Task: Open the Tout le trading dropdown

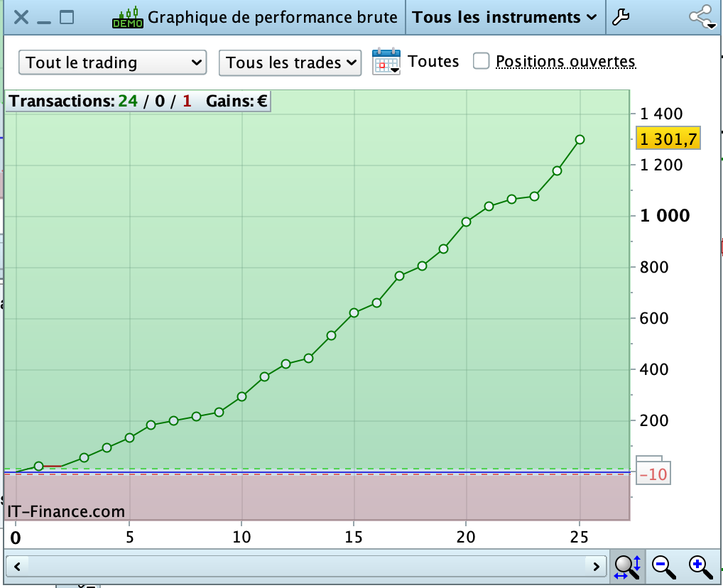Action: [112, 62]
